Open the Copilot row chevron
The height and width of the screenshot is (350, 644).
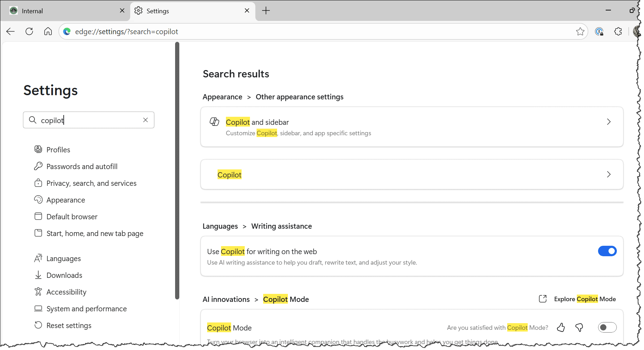(x=608, y=175)
